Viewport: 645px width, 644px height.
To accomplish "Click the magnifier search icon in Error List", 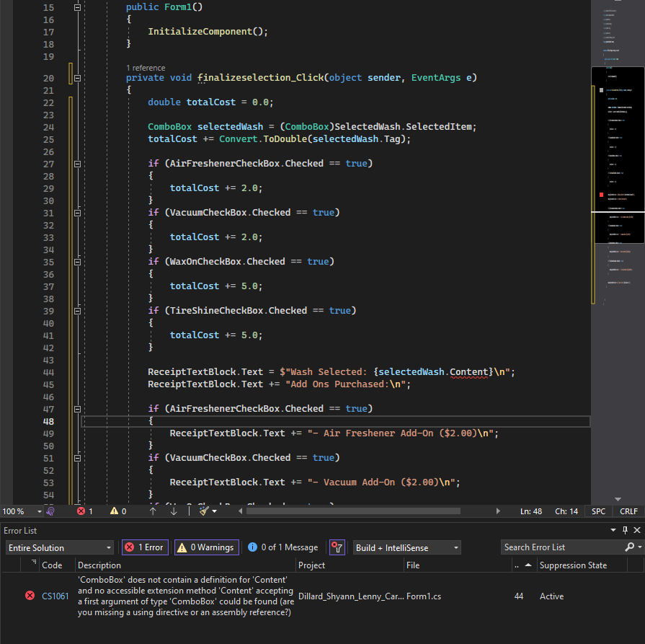I will [x=629, y=547].
